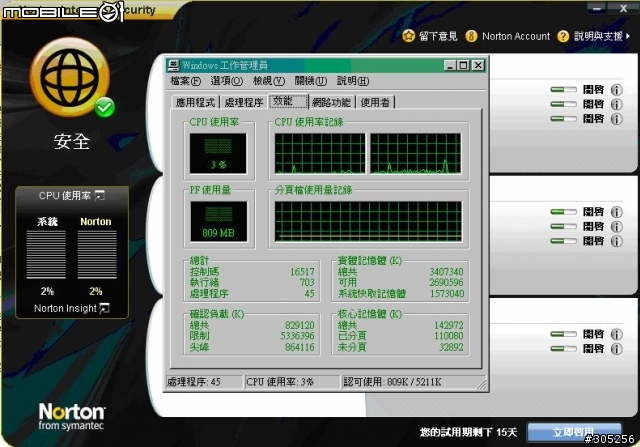Image resolution: width=640 pixels, height=447 pixels.
Task: Switch to the 處理程序 tab
Action: coord(244,102)
